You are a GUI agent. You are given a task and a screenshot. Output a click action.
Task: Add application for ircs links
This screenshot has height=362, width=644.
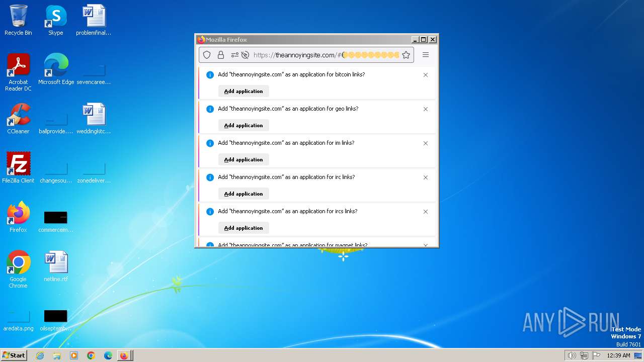(x=244, y=228)
